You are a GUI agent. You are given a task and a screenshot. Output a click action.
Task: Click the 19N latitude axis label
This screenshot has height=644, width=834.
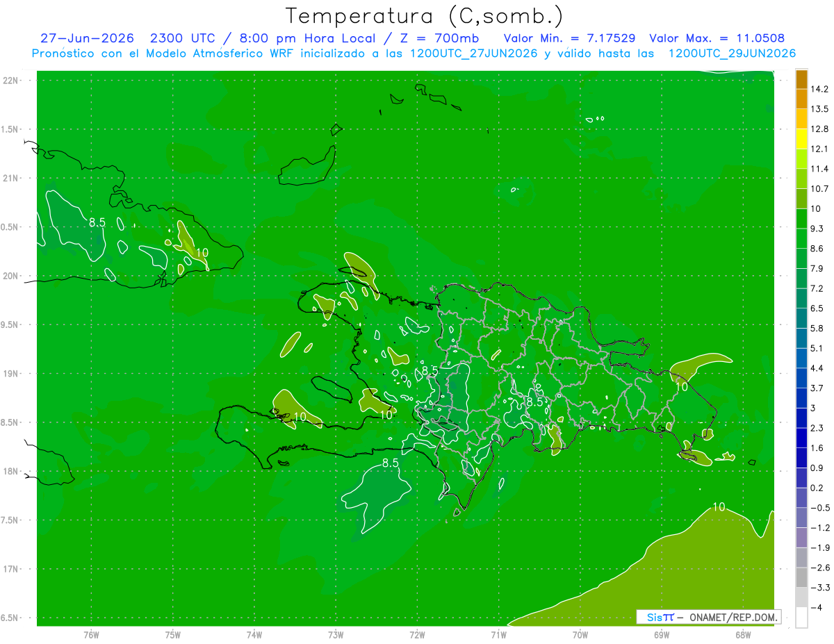click(10, 374)
